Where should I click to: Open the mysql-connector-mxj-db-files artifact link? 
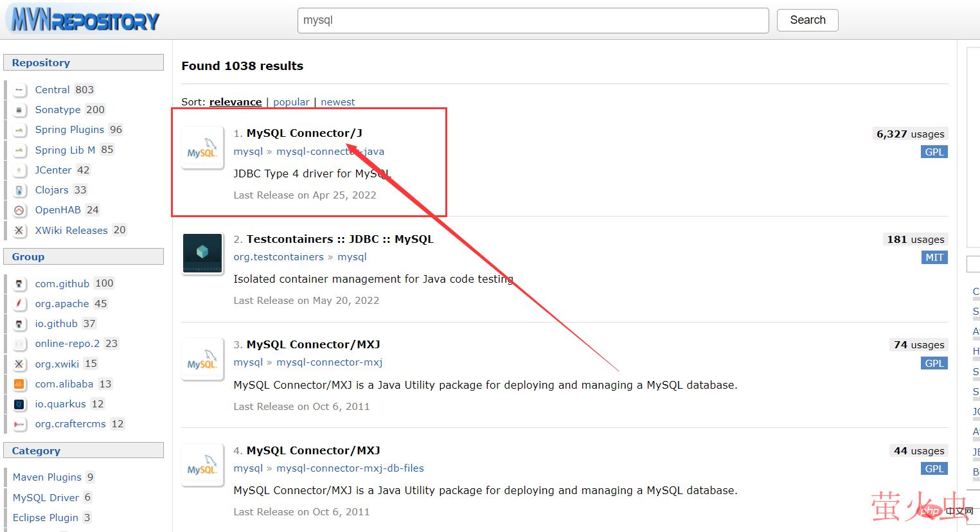[x=350, y=468]
